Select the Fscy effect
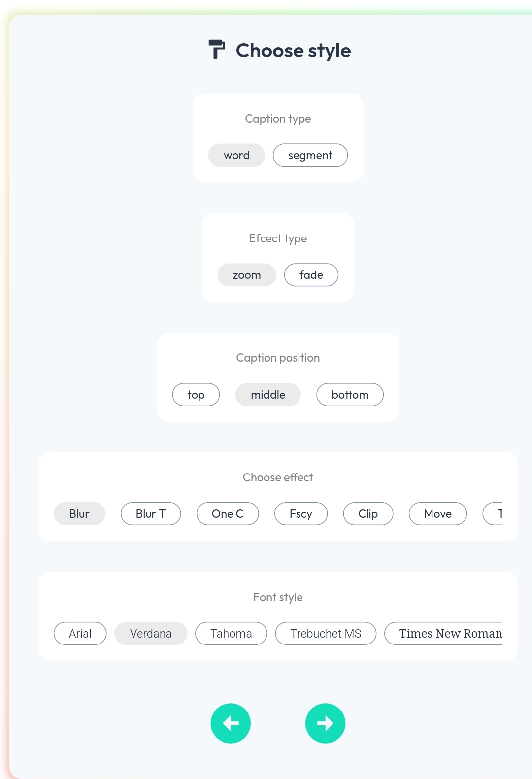The image size is (532, 779). [x=301, y=514]
